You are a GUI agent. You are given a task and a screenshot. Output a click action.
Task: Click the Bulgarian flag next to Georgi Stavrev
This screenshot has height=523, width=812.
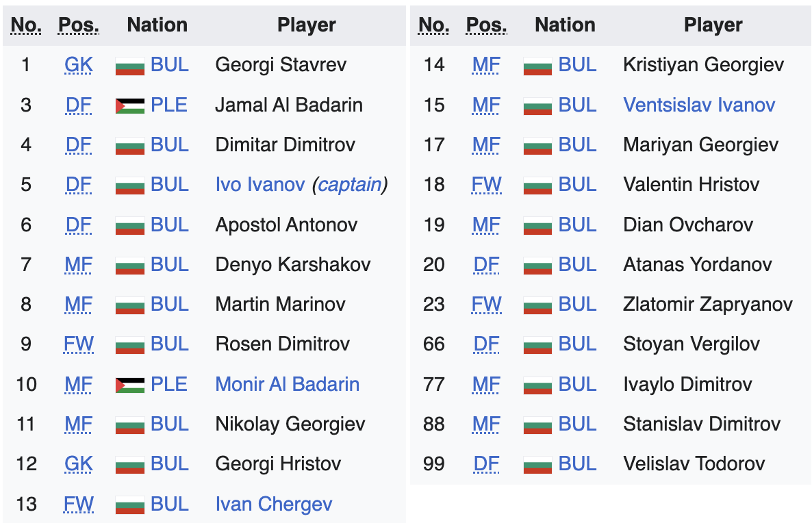click(x=129, y=66)
